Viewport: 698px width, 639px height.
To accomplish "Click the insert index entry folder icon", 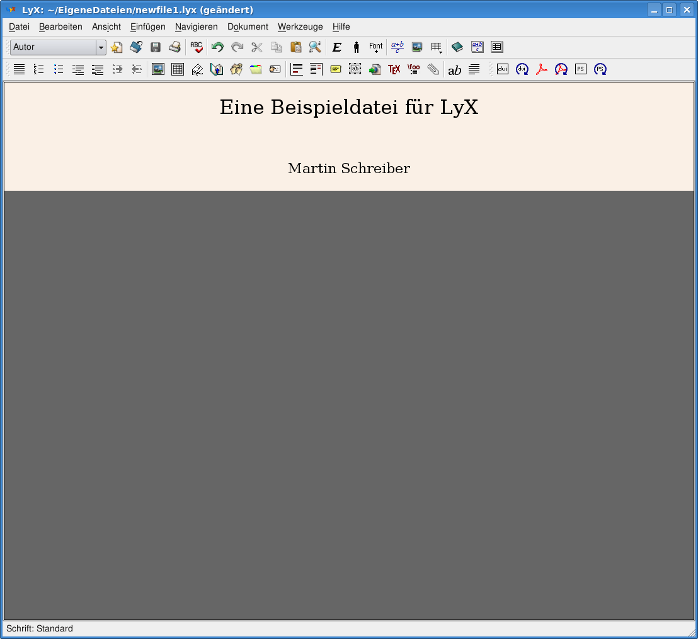I will (256, 69).
